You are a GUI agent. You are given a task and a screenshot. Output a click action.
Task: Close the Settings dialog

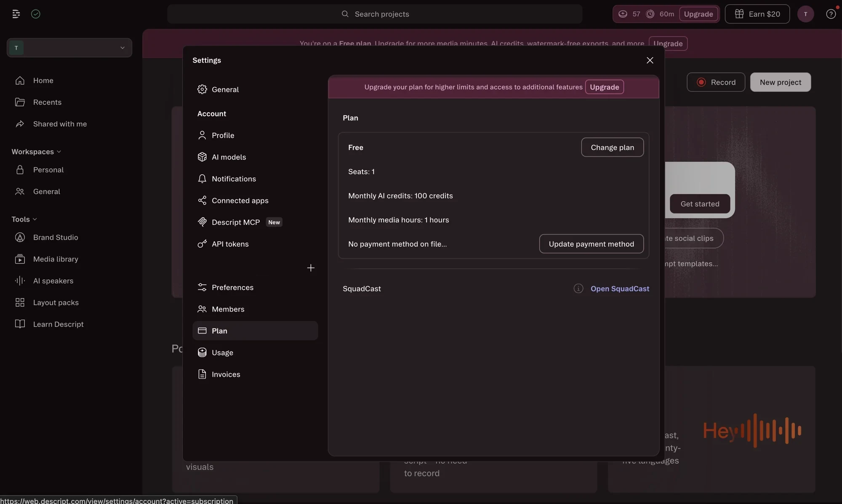pyautogui.click(x=650, y=60)
